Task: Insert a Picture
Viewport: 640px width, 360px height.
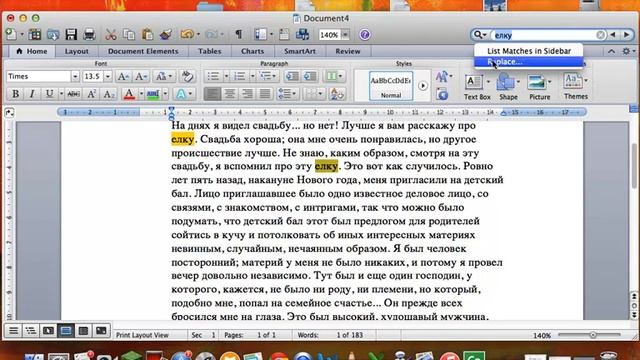Action: click(x=539, y=87)
